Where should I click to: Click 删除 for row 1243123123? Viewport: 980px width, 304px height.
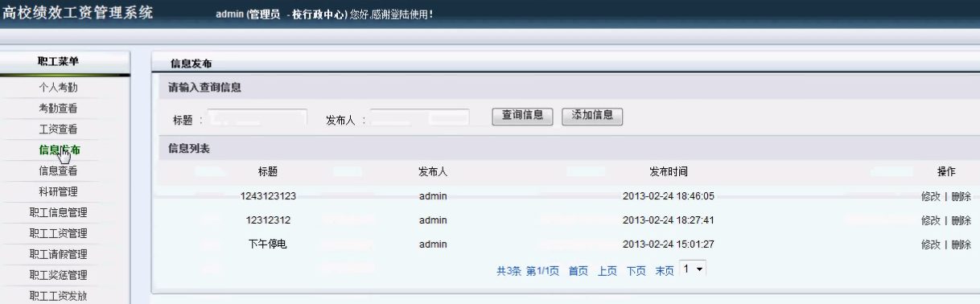tap(961, 196)
